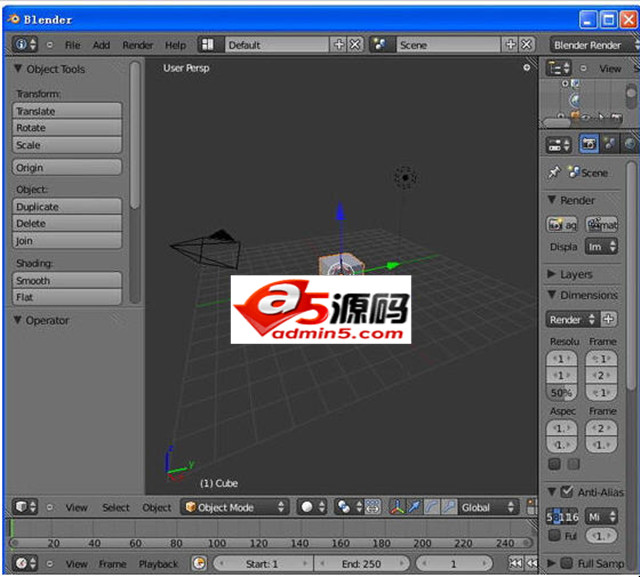
Task: Click the Start: 1 frame field
Action: click(x=263, y=564)
